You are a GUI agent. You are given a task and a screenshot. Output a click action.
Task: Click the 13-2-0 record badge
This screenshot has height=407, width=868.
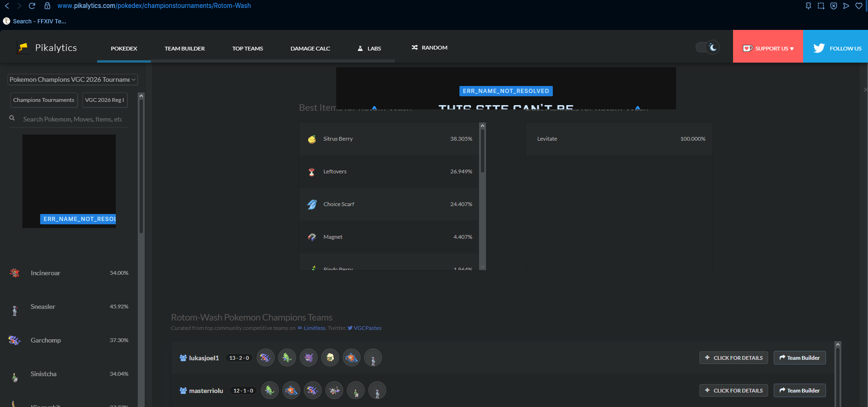tap(239, 358)
